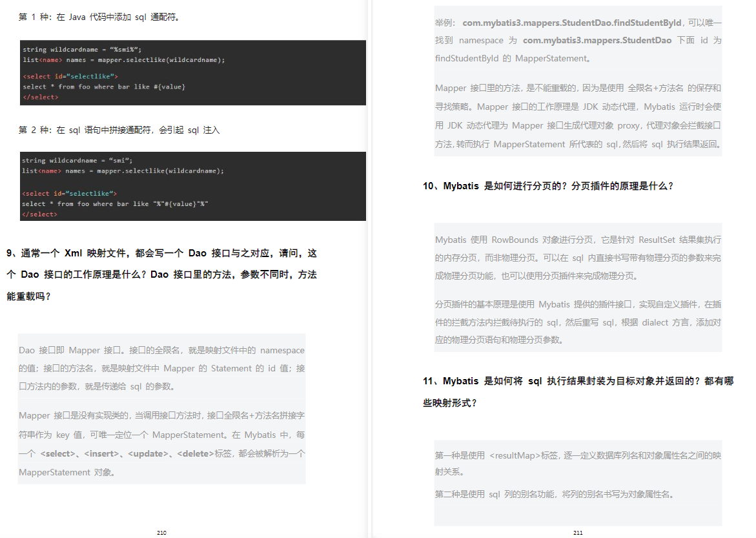This screenshot has width=756, height=538.
Task: Click the paragraph starting 'Mapper 接口是没有实现类的'
Action: (x=161, y=444)
